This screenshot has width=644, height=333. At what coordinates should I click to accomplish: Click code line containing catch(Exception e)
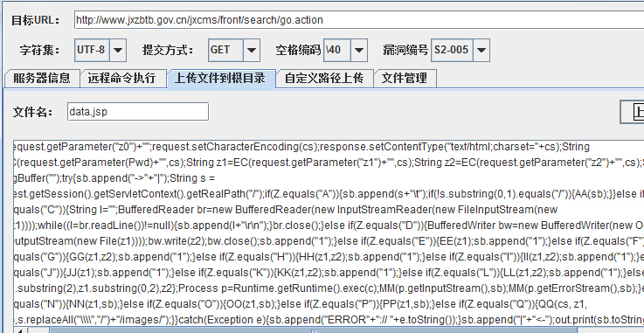point(329,319)
